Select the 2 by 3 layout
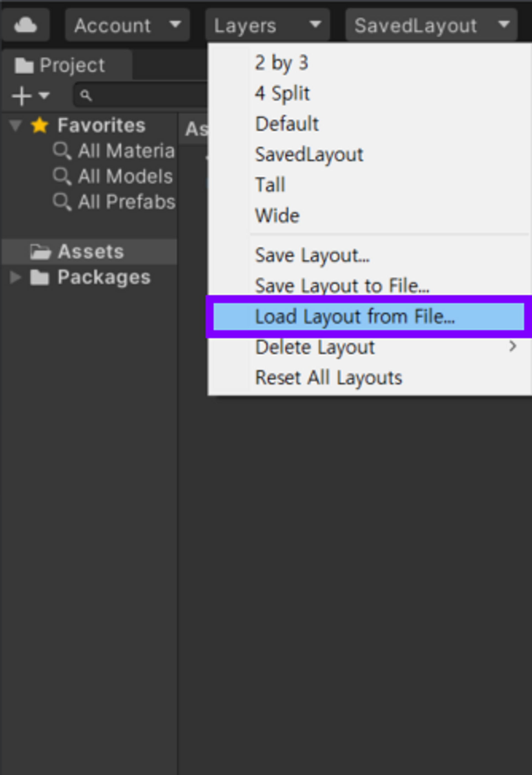This screenshot has width=532, height=775. point(281,62)
